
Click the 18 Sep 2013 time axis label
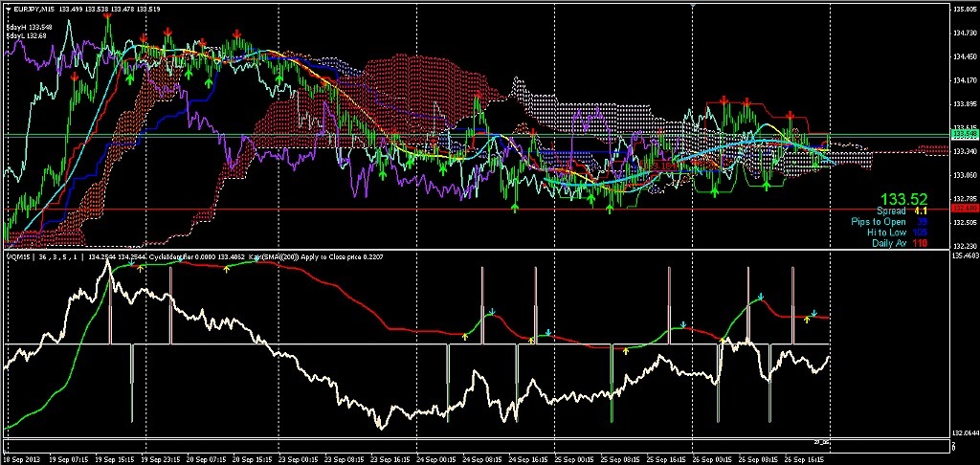(21, 459)
